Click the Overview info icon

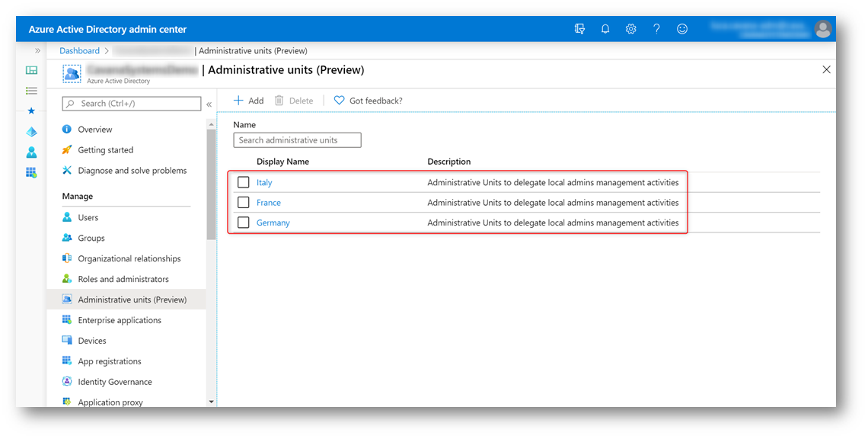(x=67, y=129)
